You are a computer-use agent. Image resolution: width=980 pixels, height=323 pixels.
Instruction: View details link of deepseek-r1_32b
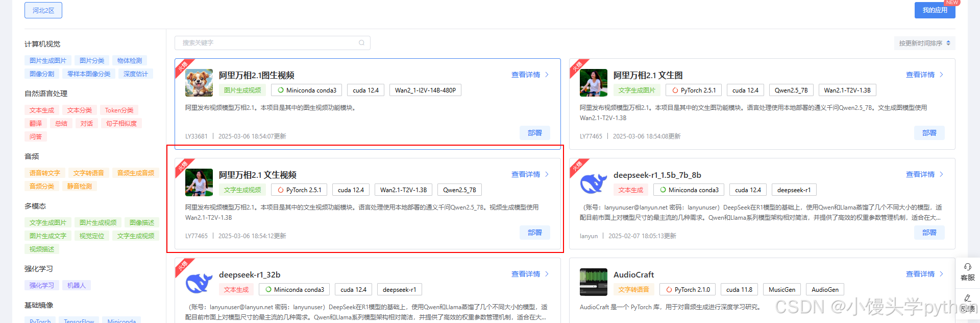(x=526, y=274)
